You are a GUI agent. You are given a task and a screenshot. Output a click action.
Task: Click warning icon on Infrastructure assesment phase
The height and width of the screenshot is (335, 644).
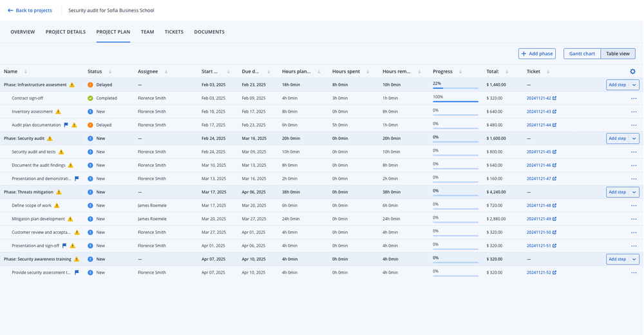pyautogui.click(x=72, y=84)
